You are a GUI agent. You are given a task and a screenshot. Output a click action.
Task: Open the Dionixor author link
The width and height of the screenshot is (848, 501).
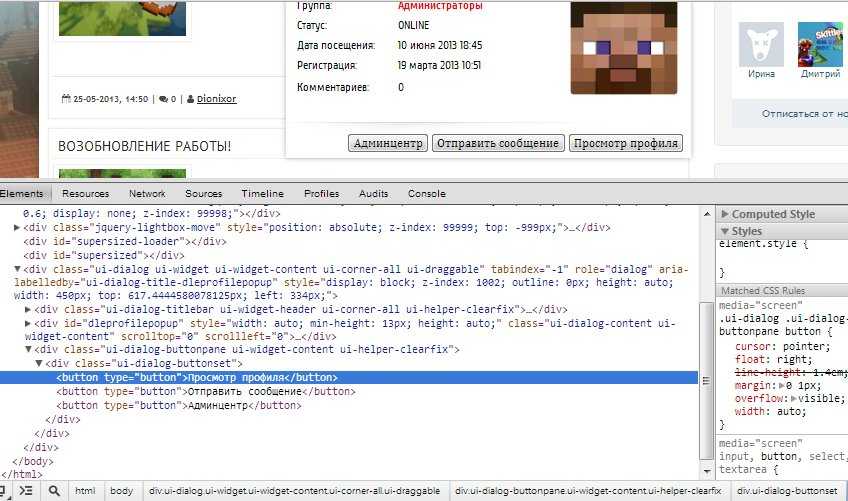click(216, 99)
